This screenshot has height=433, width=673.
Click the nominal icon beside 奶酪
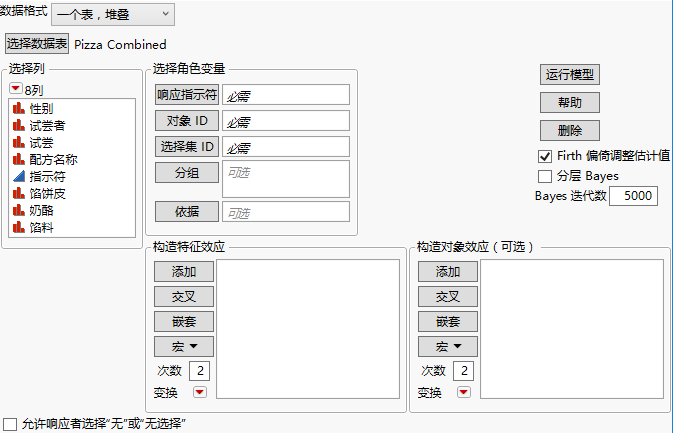18,210
